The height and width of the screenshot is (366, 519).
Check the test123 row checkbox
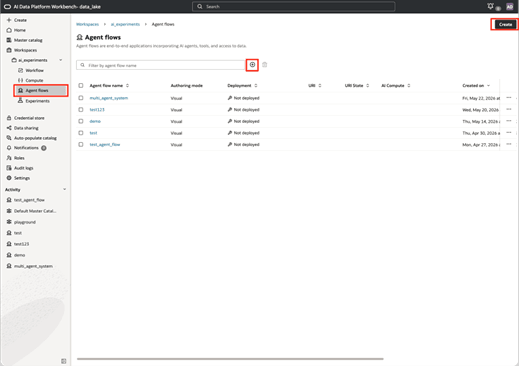81,110
